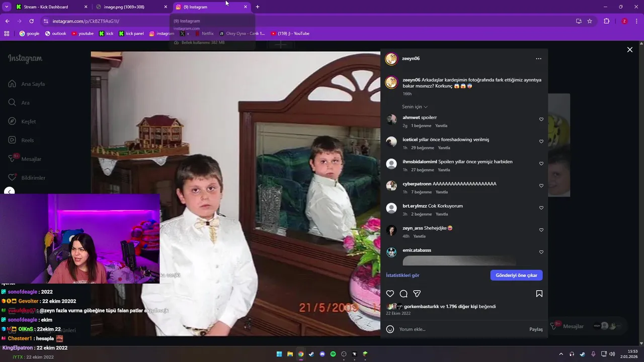Screen dimensions: 644x362
Task: Open Mesajlar in Instagram sidebar
Action: tap(25, 159)
